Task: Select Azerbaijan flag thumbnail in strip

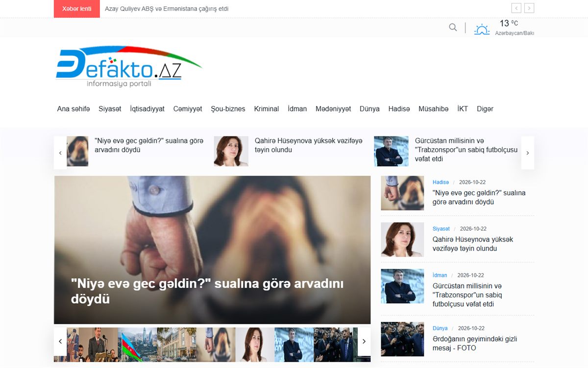Action: point(137,345)
